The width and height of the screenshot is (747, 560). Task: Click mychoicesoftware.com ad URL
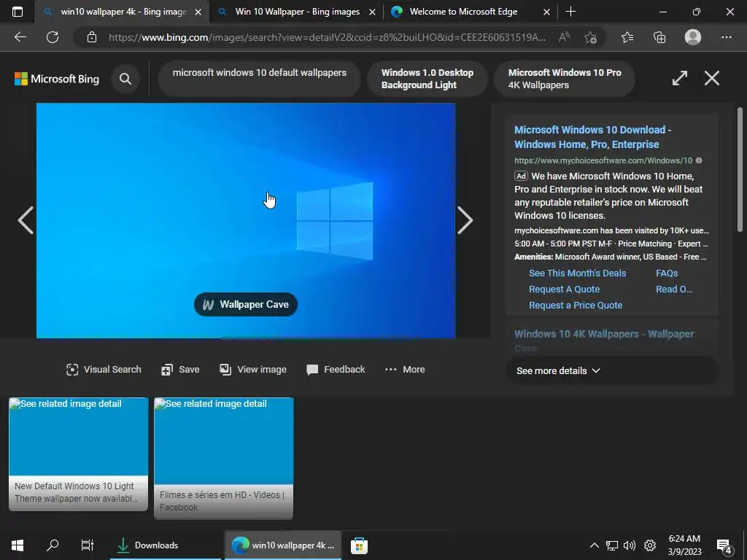pos(603,160)
